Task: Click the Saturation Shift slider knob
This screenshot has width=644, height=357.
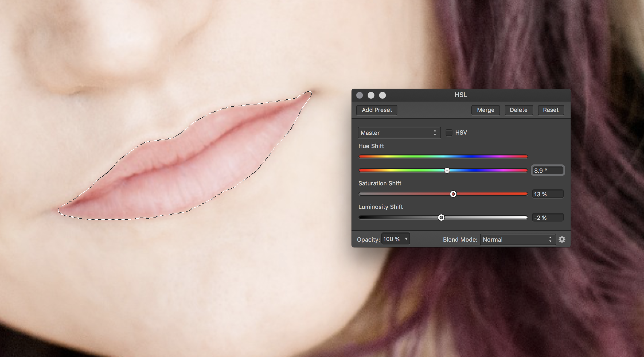Action: coord(453,194)
